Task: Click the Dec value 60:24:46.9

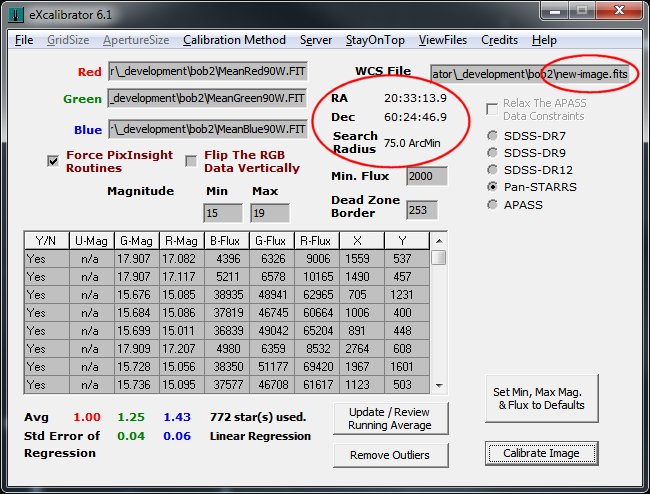Action: point(415,117)
